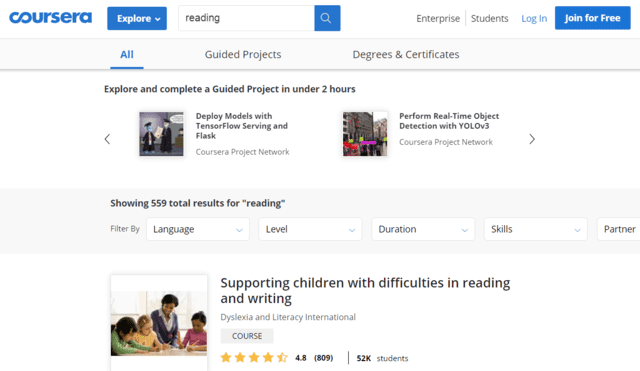Click "Showing 559 total results" text

pyautogui.click(x=198, y=203)
